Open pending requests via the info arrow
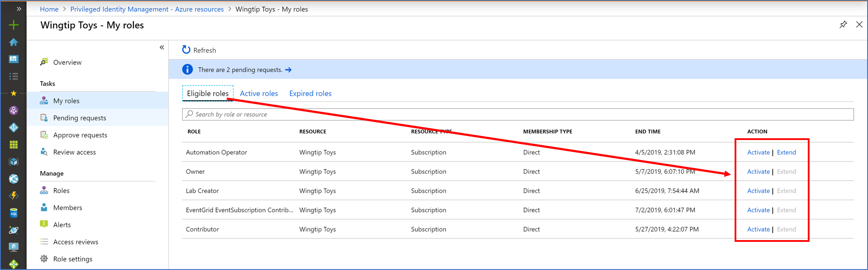Image resolution: width=868 pixels, height=270 pixels. click(x=288, y=70)
